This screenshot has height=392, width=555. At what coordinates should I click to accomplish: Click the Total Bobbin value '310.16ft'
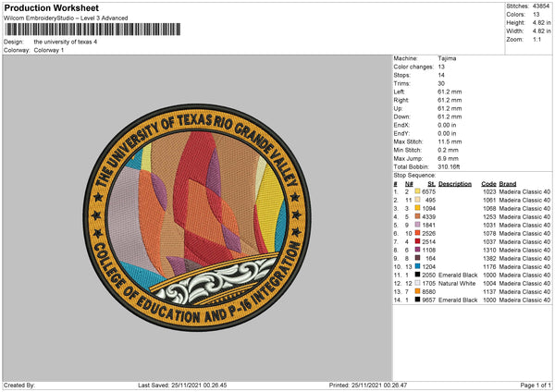(x=449, y=166)
